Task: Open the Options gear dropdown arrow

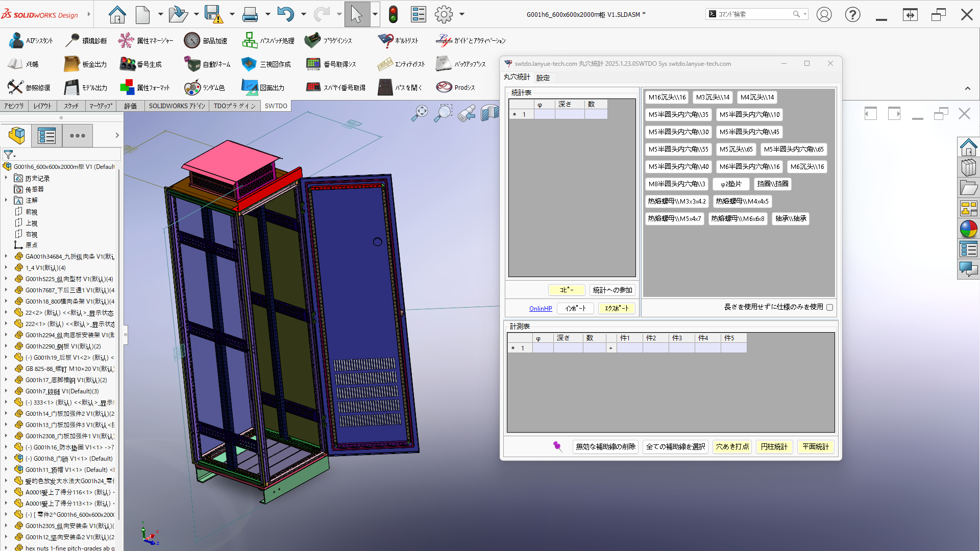Action: (462, 14)
